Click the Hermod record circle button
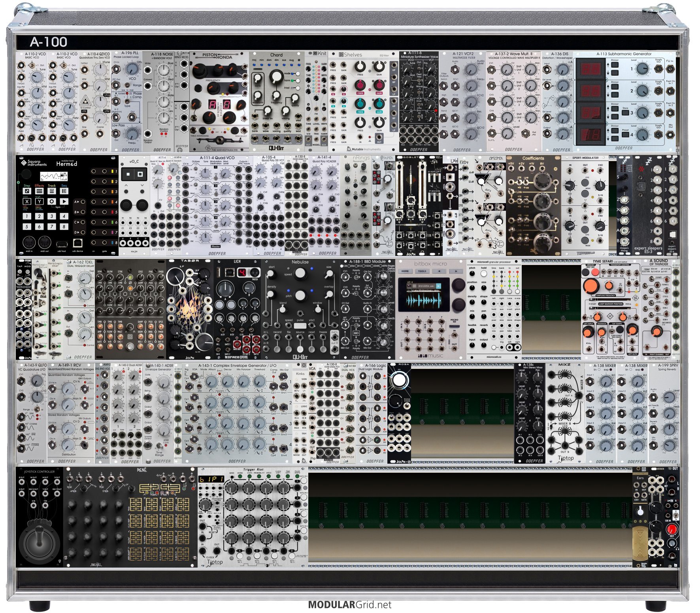This screenshot has height=613, width=700. 51,201
